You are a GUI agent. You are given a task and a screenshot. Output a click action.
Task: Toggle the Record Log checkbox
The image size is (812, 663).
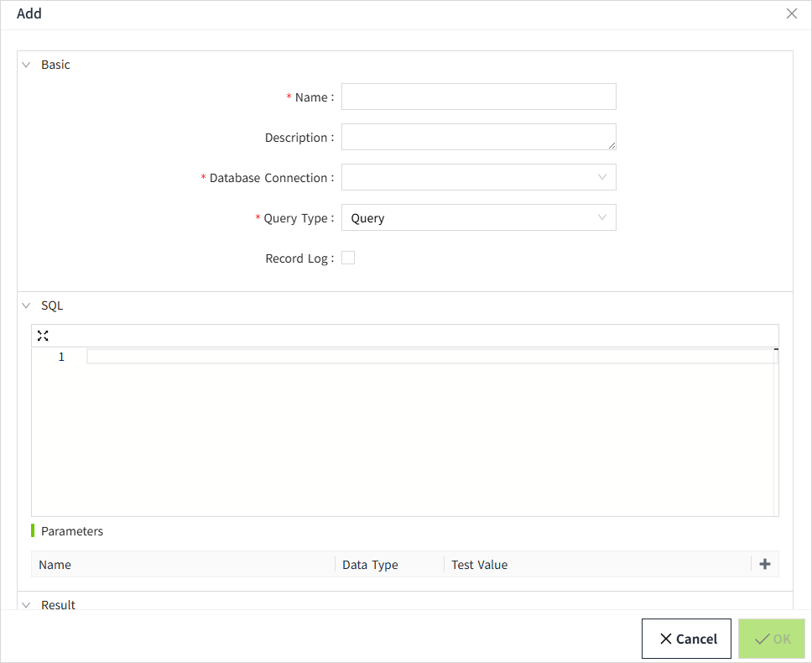tap(348, 258)
